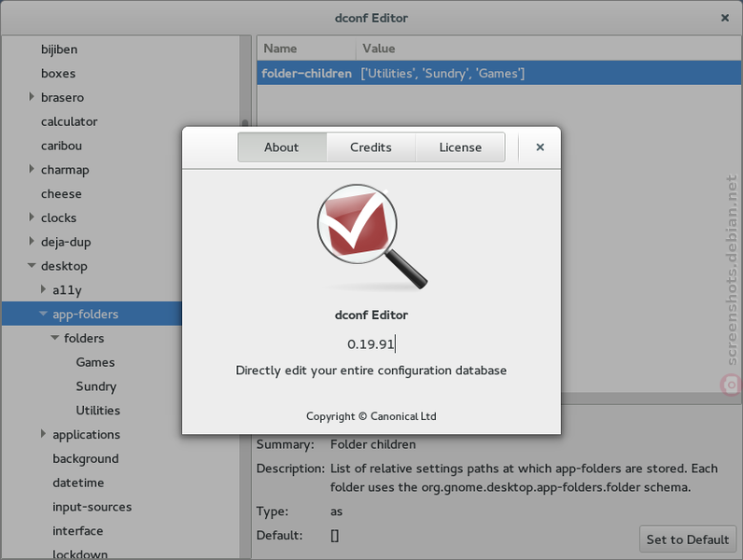Click the Name column header
Image resolution: width=743 pixels, height=560 pixels.
306,49
